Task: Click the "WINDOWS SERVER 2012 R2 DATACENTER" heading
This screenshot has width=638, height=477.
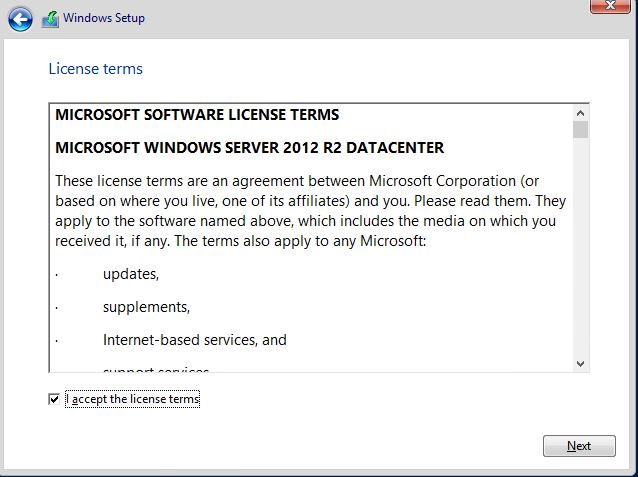Action: coord(249,148)
